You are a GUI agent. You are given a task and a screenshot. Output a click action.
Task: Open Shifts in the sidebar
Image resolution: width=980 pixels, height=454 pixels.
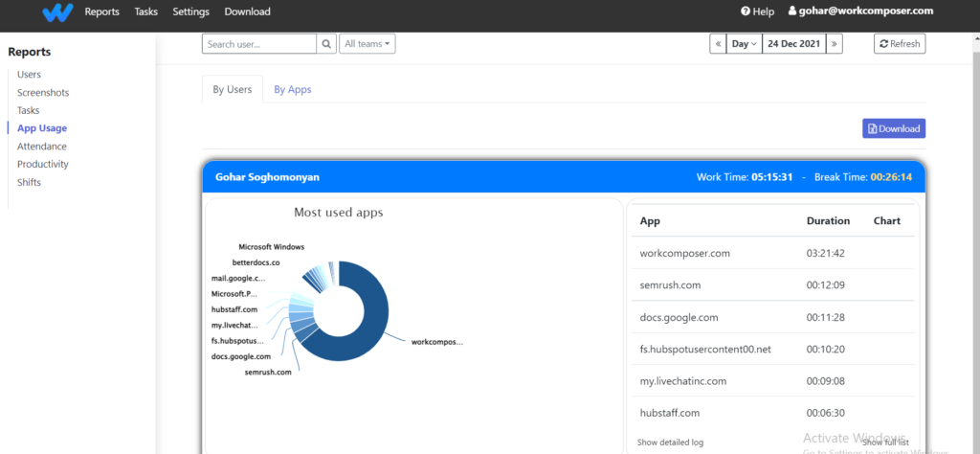click(28, 183)
